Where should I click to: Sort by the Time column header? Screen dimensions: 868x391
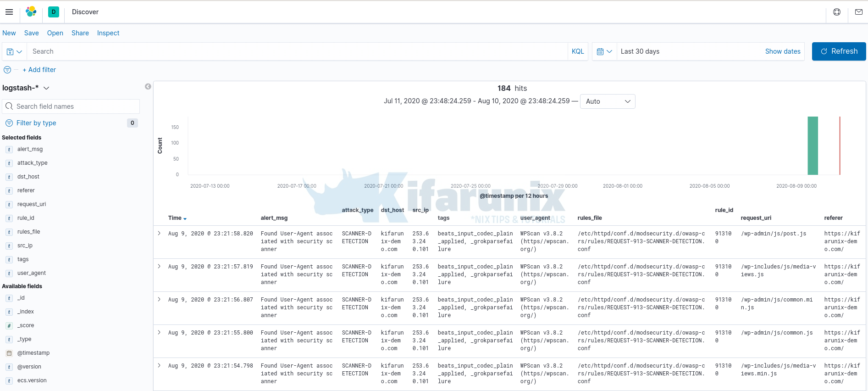[177, 218]
